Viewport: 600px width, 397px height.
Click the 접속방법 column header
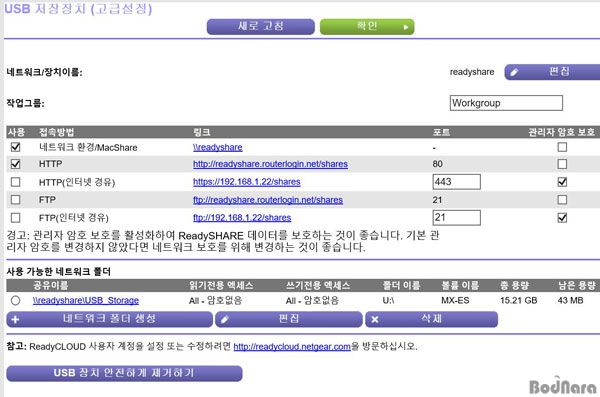click(56, 132)
